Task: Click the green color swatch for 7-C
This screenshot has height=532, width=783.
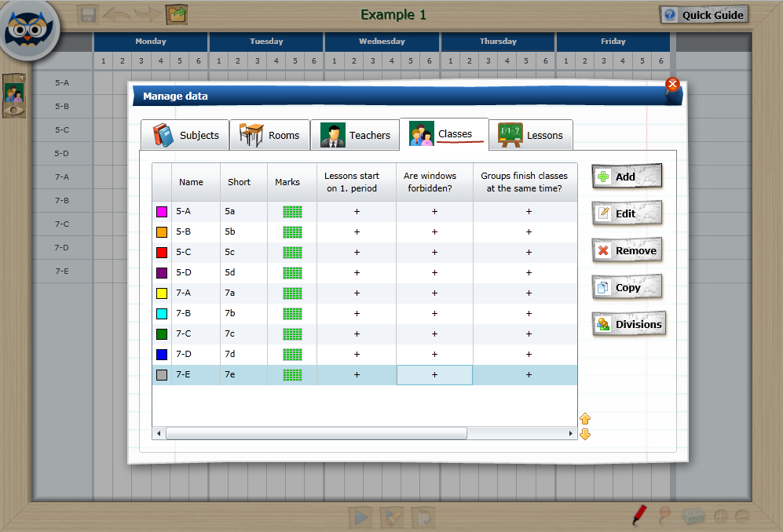Action: (x=162, y=333)
